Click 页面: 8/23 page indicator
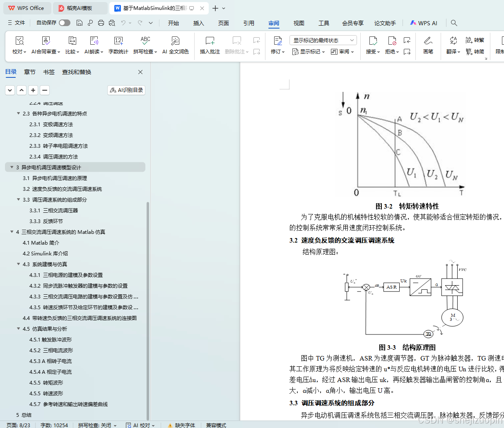This screenshot has width=504, height=428. (x=18, y=425)
